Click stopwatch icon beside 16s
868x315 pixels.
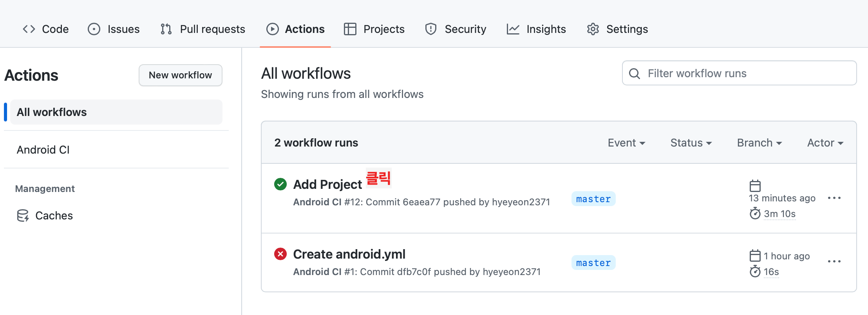(755, 271)
